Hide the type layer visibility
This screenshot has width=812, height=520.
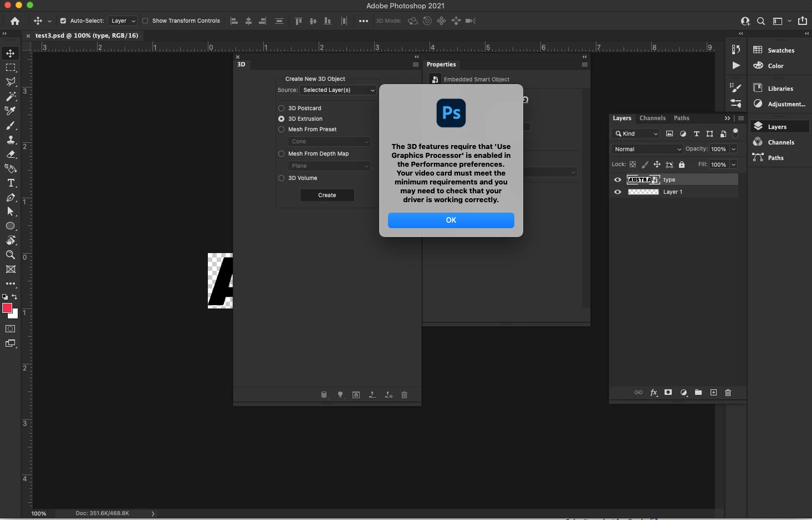[x=618, y=180]
